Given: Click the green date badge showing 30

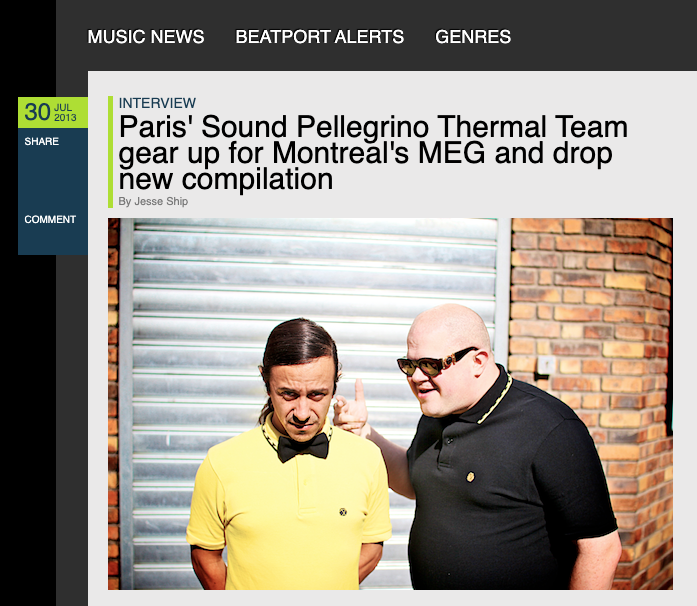Looking at the screenshot, I should [53, 112].
